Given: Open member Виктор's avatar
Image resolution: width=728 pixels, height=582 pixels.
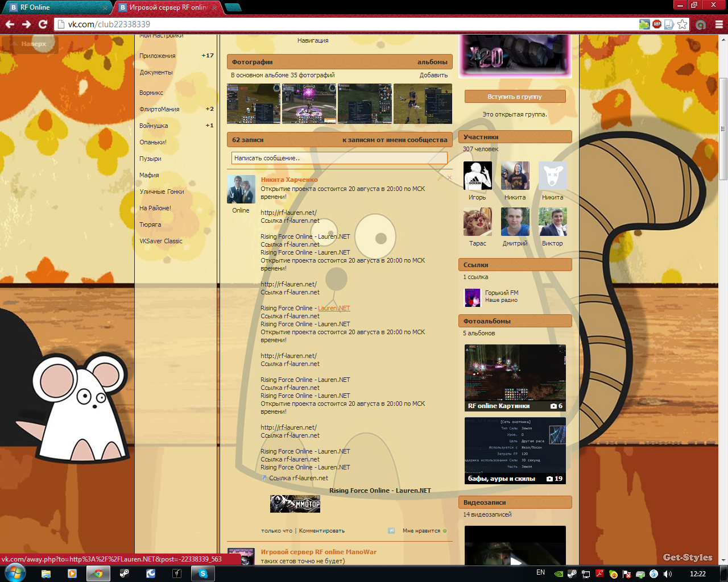Looking at the screenshot, I should click(553, 222).
